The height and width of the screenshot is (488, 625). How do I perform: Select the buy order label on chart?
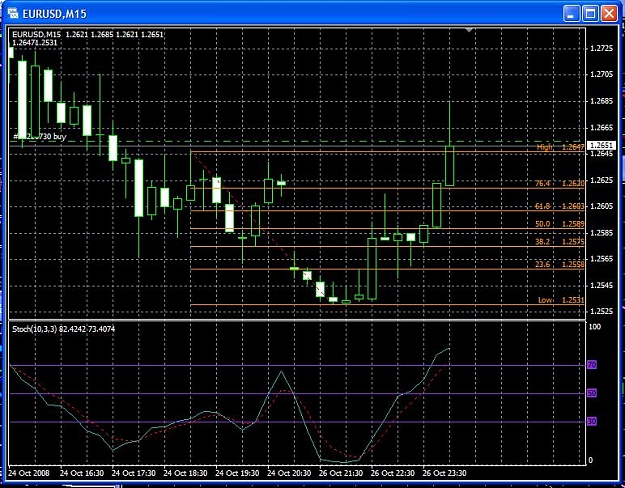[40, 136]
